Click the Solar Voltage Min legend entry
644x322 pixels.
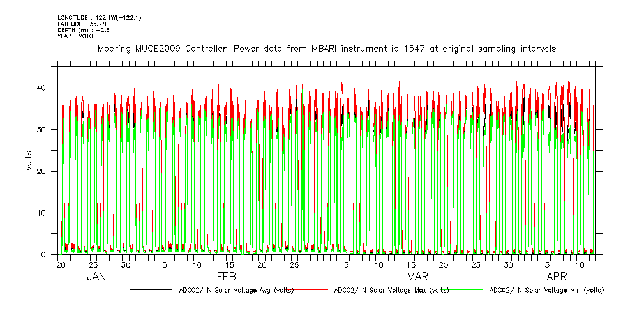tap(546, 290)
